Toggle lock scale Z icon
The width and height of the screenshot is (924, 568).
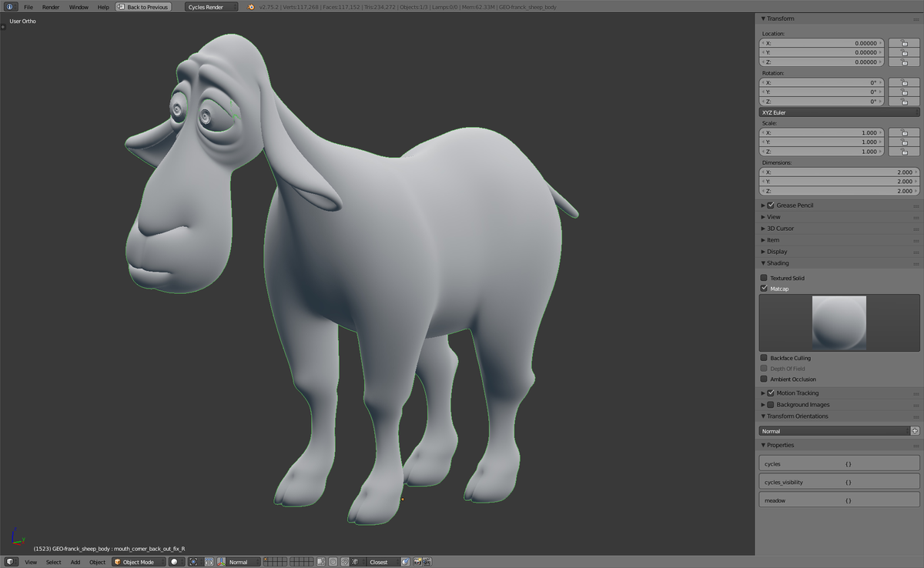coord(904,151)
